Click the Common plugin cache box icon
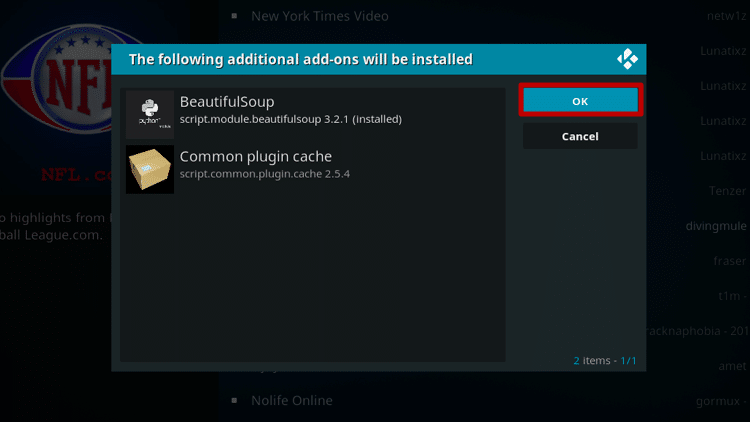Screen dimensions: 750x422 150,169
